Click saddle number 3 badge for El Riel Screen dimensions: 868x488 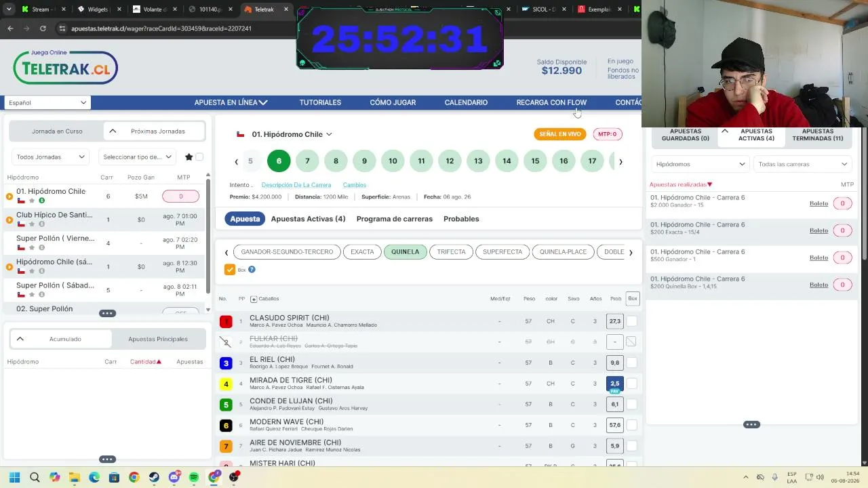pyautogui.click(x=226, y=363)
